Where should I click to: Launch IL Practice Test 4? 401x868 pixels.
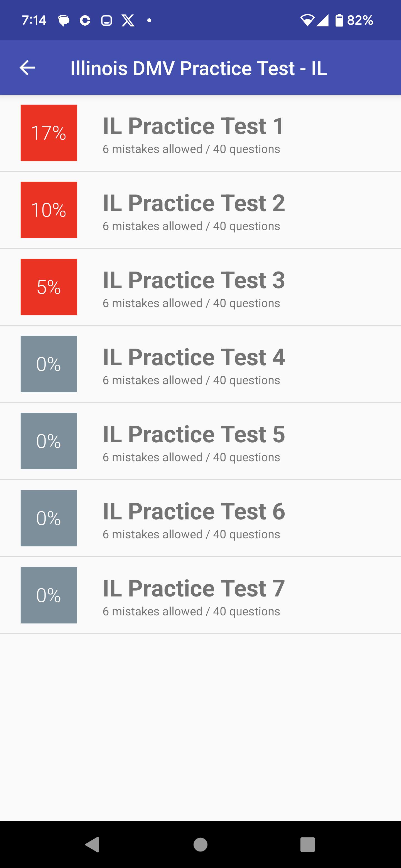(x=200, y=364)
